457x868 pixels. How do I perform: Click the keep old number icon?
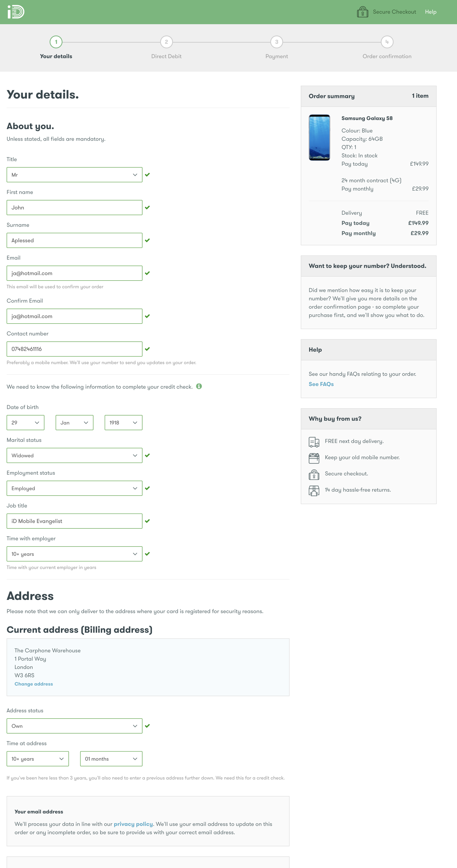tap(314, 458)
